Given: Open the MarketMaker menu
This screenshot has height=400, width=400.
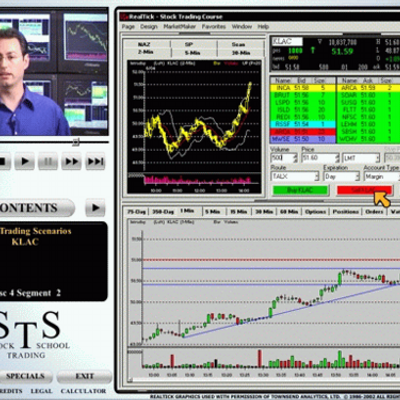Looking at the screenshot, I should point(180,26).
